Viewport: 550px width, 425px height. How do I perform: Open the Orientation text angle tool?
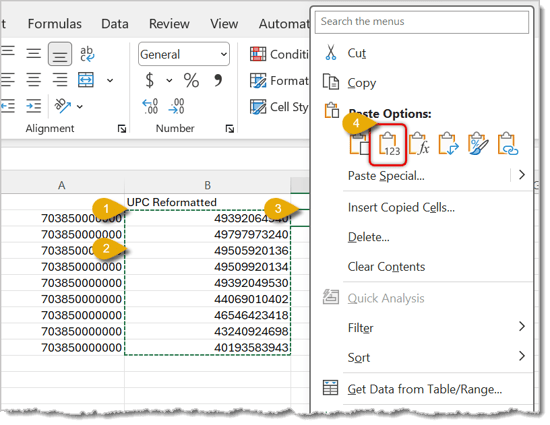point(62,106)
